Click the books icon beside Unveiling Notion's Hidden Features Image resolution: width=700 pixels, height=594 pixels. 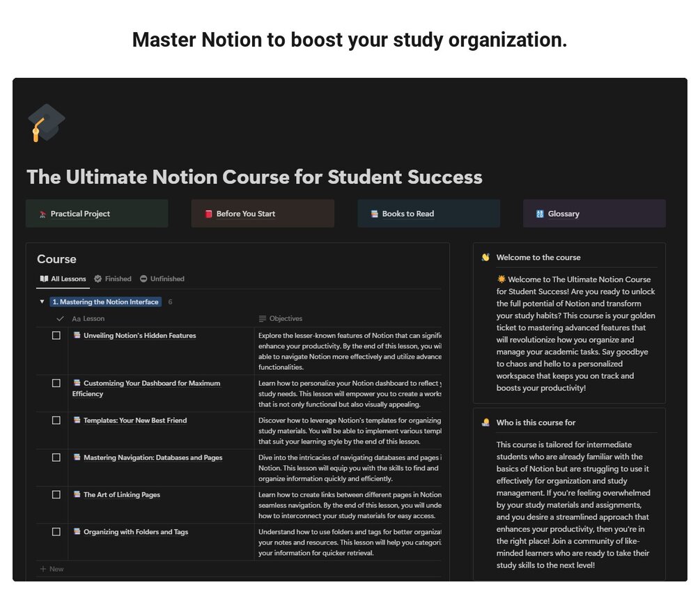tap(77, 335)
